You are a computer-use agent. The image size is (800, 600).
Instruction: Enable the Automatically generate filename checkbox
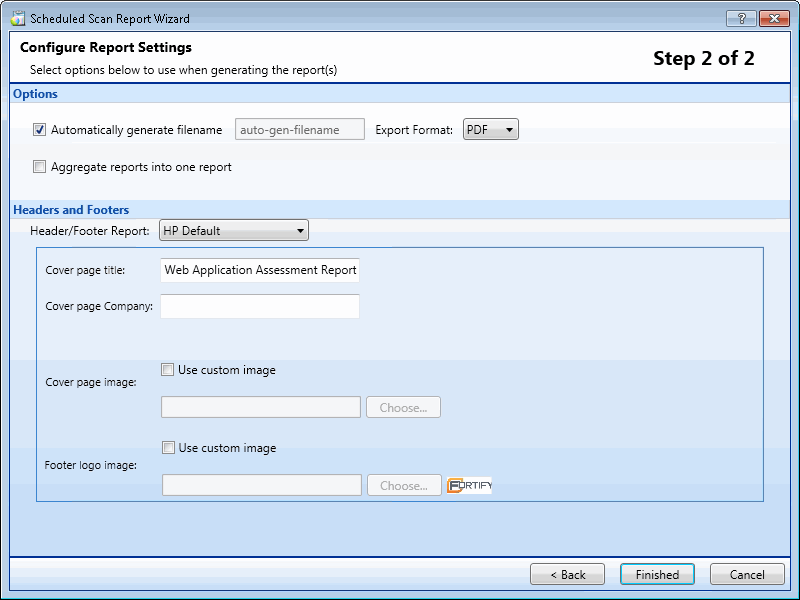point(39,129)
